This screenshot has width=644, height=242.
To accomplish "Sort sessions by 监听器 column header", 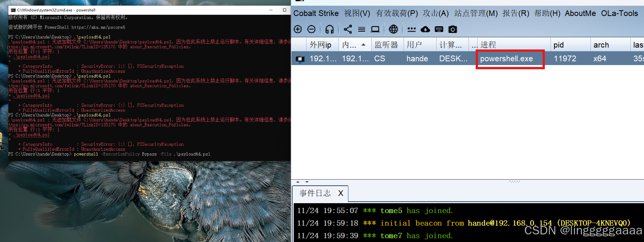I will coord(387,45).
